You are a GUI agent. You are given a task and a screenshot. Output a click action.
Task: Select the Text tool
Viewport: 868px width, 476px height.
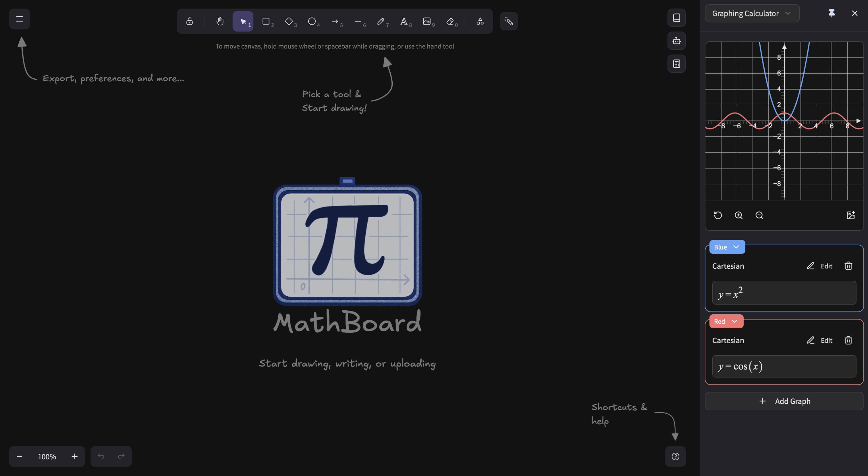404,22
